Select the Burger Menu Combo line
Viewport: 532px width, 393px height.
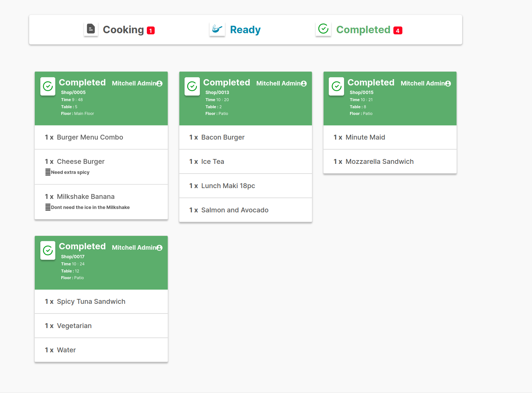pyautogui.click(x=101, y=137)
